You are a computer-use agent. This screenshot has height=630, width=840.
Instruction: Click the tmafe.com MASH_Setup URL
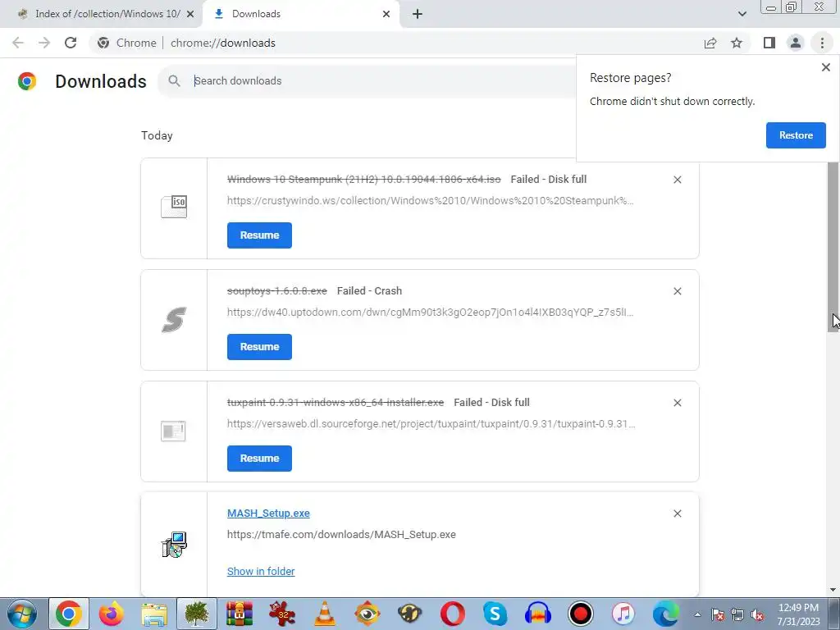pyautogui.click(x=341, y=535)
